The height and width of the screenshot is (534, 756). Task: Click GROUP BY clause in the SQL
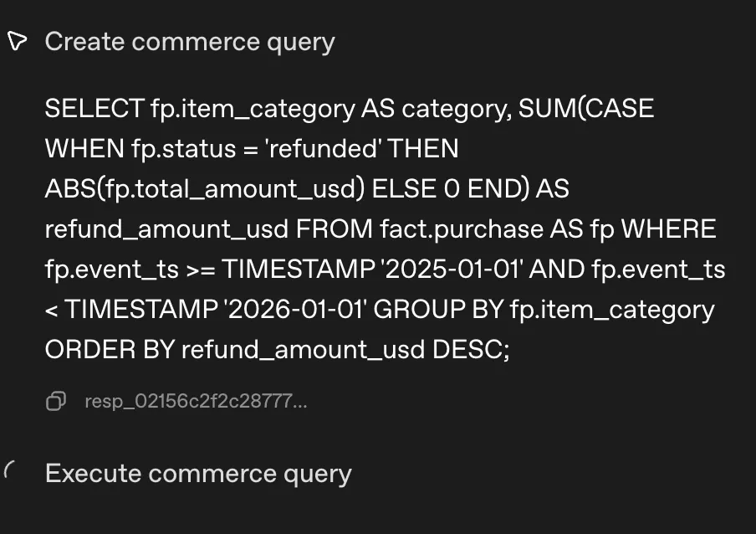[x=437, y=310]
